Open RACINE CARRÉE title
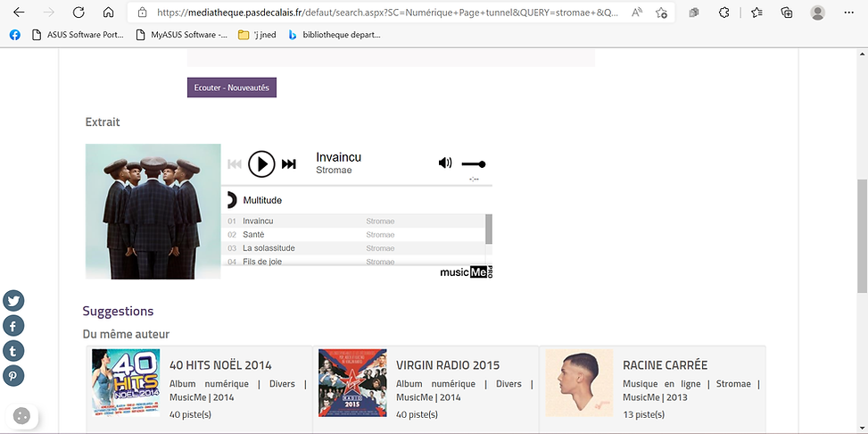The width and height of the screenshot is (868, 434). (665, 365)
